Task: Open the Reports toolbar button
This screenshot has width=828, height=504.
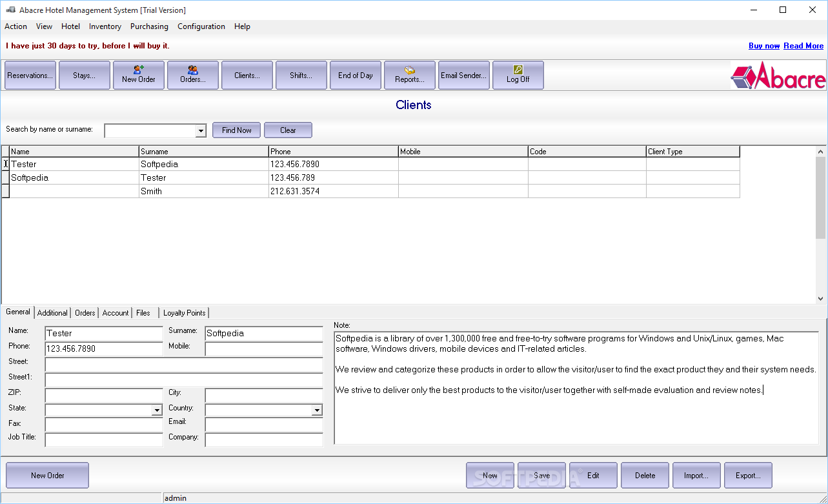Action: pyautogui.click(x=410, y=75)
